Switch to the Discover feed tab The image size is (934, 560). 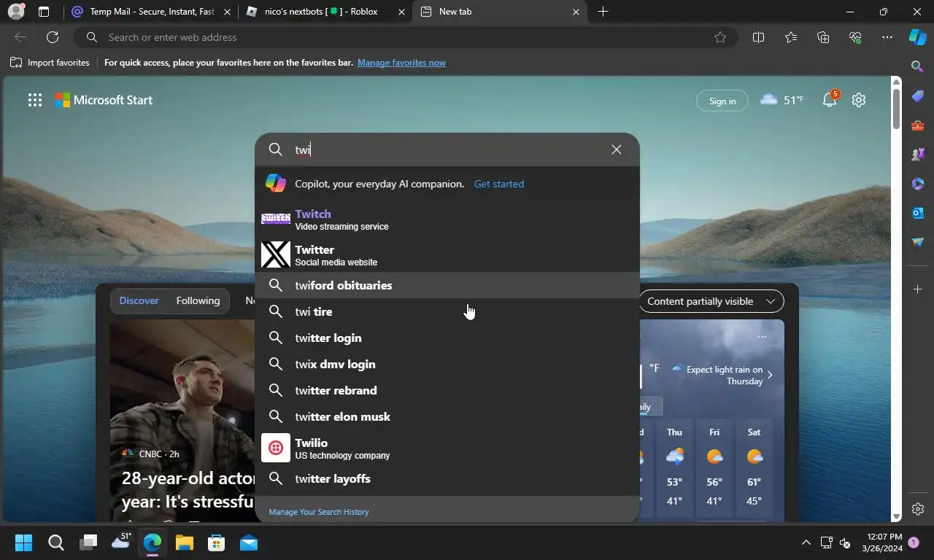(x=139, y=300)
